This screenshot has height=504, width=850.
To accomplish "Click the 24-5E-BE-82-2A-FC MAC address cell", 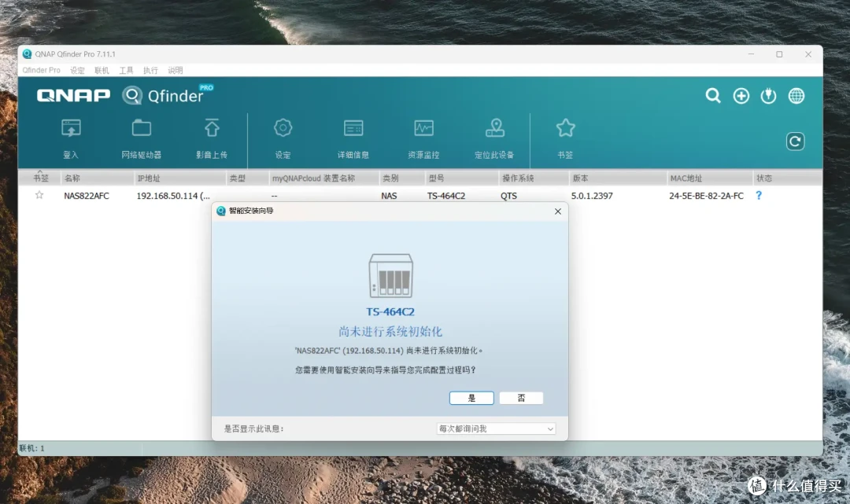I will point(706,196).
